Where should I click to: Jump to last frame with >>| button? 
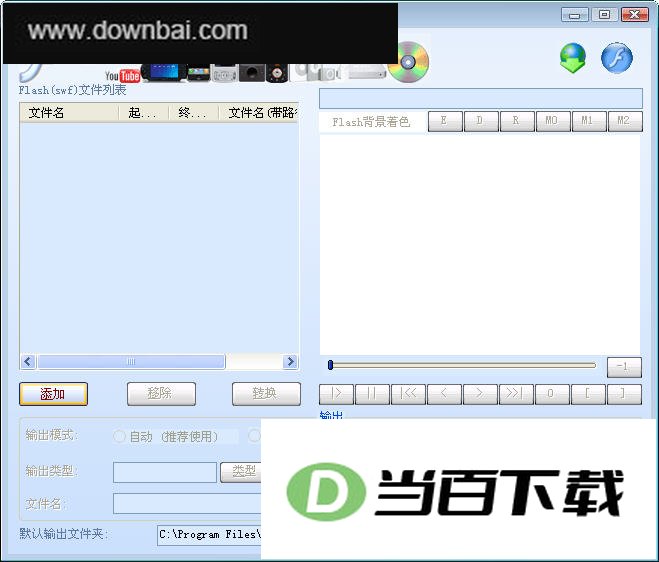point(516,394)
